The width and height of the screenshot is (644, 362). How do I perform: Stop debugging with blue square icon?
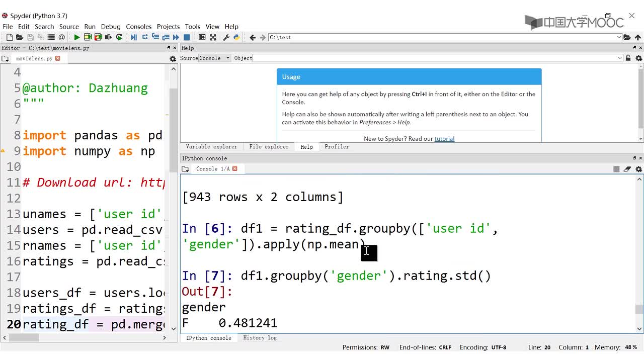click(187, 37)
